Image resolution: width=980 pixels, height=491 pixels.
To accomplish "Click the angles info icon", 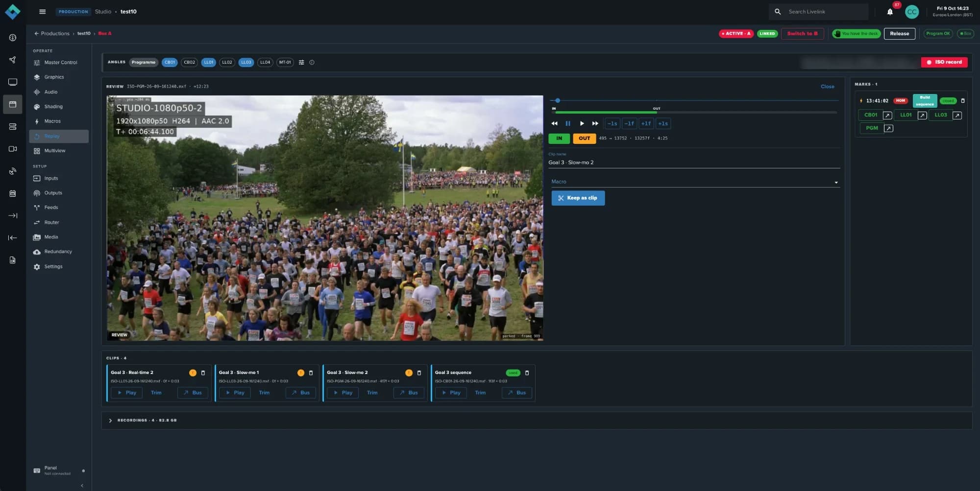I will pyautogui.click(x=312, y=62).
